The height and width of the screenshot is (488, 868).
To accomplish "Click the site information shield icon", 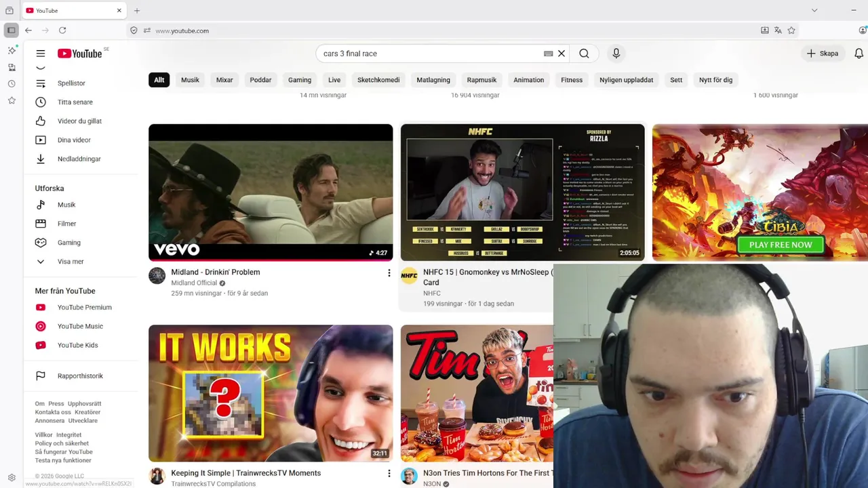I will point(134,30).
